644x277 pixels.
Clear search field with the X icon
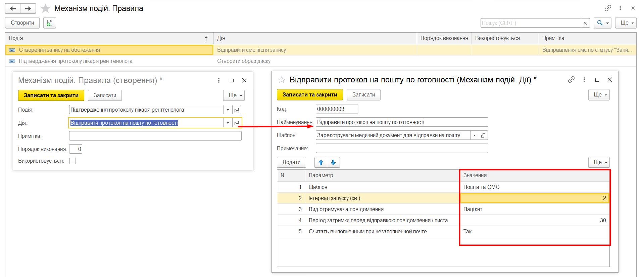[585, 23]
